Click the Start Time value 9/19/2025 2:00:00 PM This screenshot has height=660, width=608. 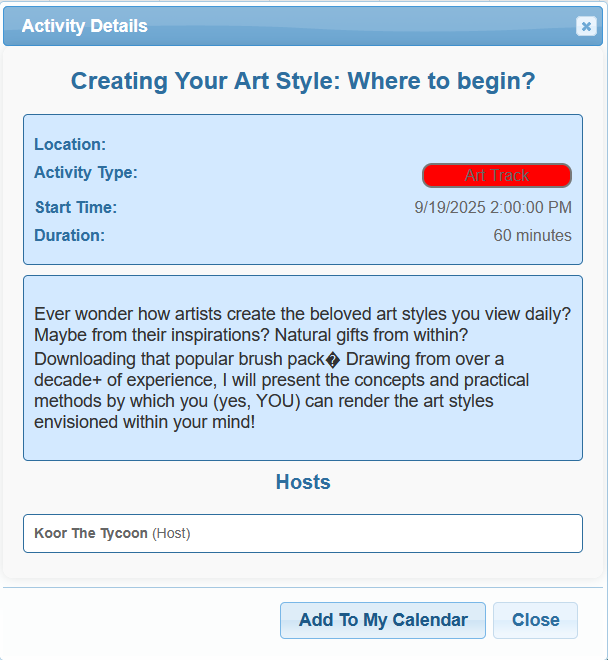[x=493, y=207]
